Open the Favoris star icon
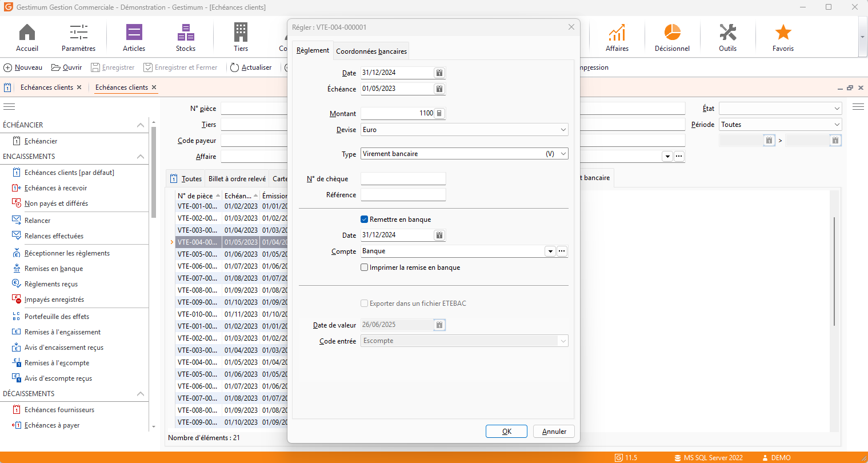This screenshot has height=463, width=868. 783,38
